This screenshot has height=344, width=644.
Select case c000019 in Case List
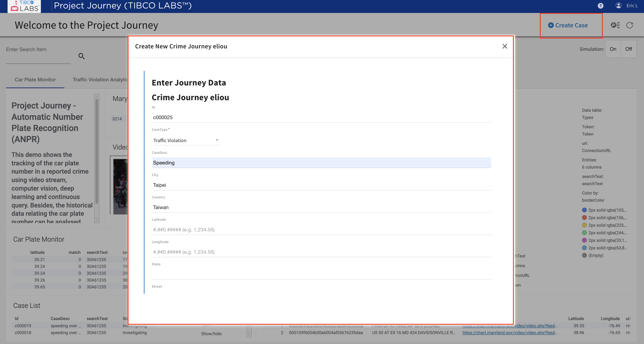pos(23,326)
